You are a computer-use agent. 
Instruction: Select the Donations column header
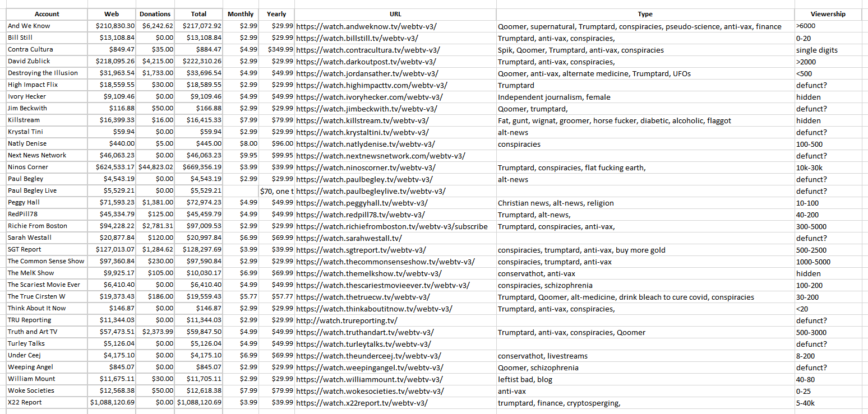[x=155, y=14]
